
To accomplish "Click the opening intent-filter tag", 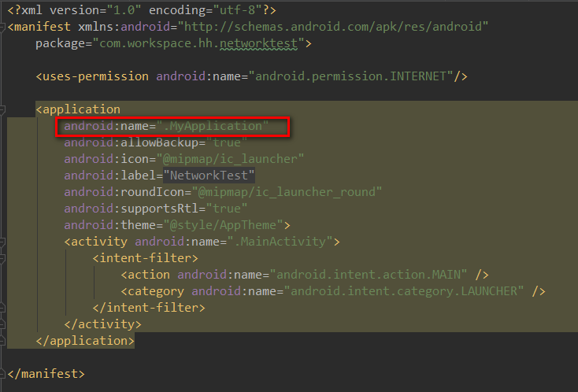I will point(145,258).
